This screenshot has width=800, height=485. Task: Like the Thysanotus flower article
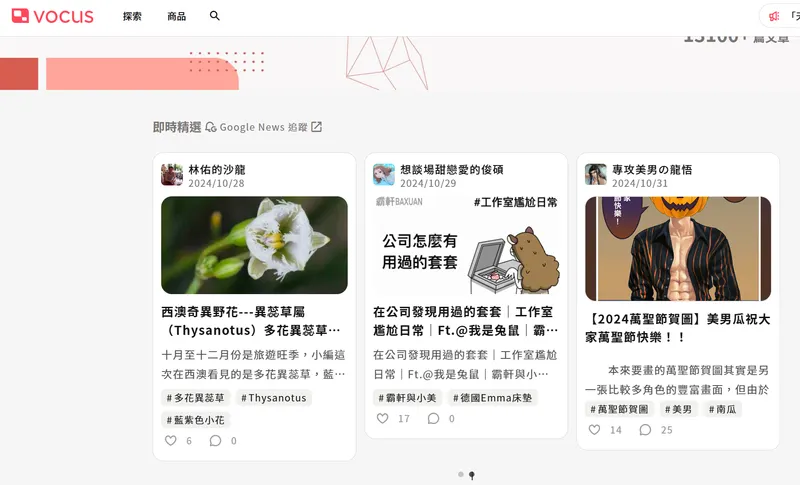pyautogui.click(x=170, y=441)
